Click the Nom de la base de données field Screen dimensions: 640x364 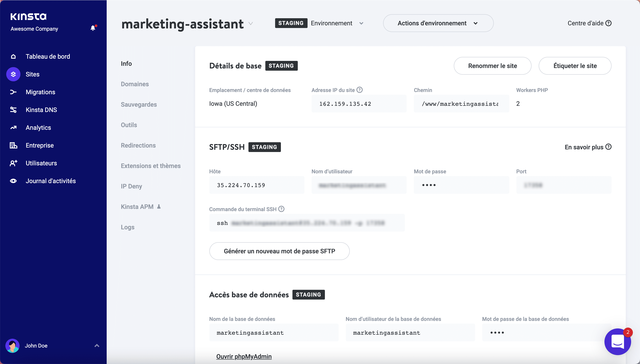point(274,332)
